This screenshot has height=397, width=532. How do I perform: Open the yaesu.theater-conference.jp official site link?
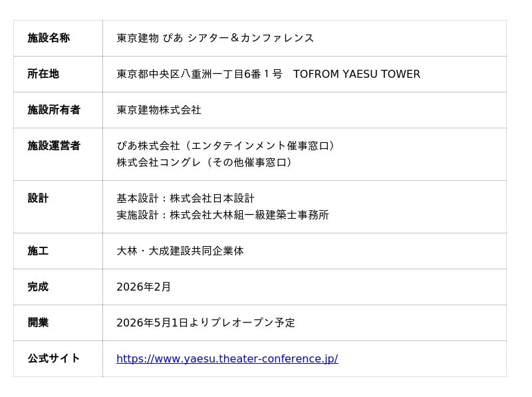tap(227, 359)
